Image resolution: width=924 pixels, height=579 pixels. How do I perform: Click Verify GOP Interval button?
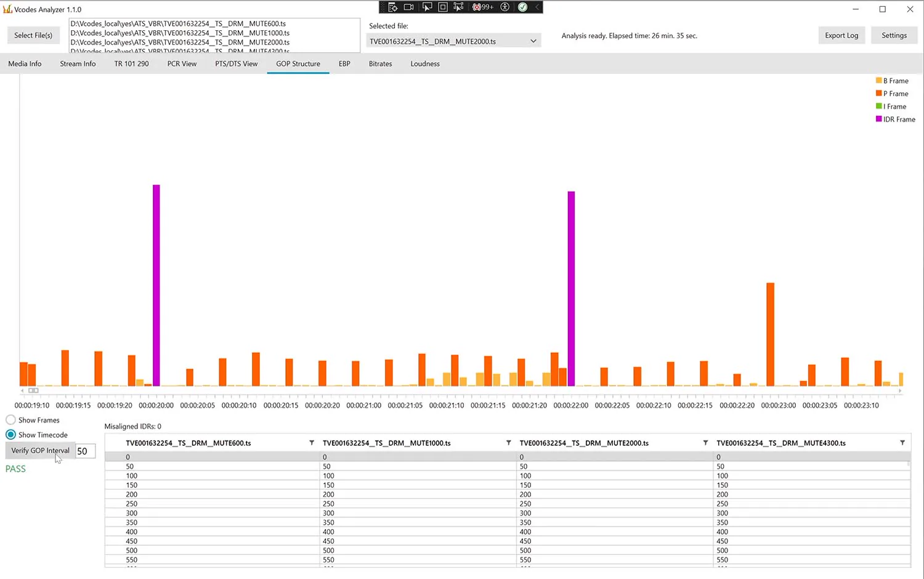[40, 450]
